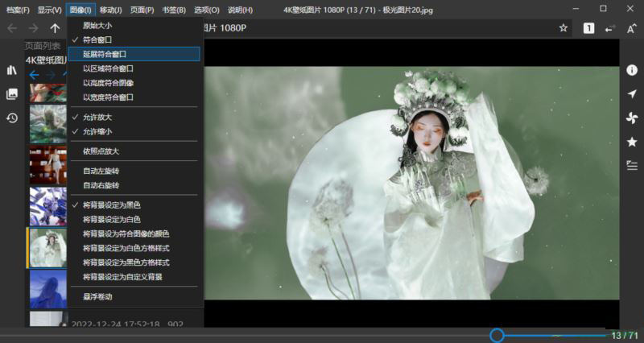The width and height of the screenshot is (644, 343).
Task: Open the 显示(V) menu
Action: coord(49,10)
